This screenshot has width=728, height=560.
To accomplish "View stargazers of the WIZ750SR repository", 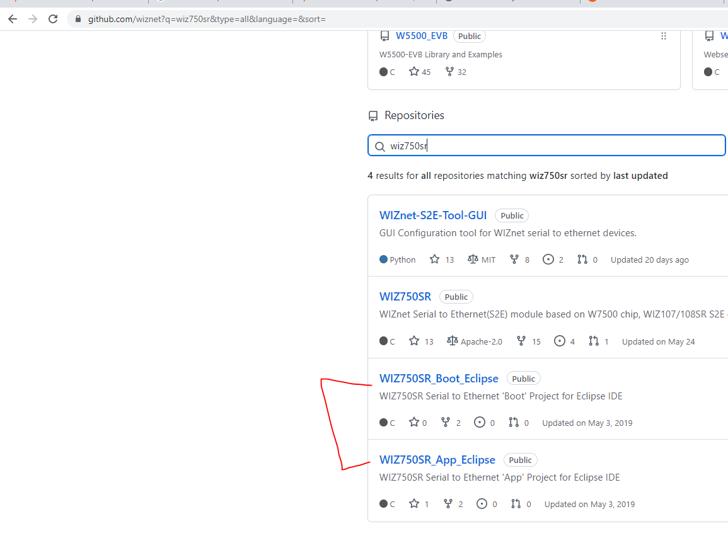I will (x=420, y=341).
